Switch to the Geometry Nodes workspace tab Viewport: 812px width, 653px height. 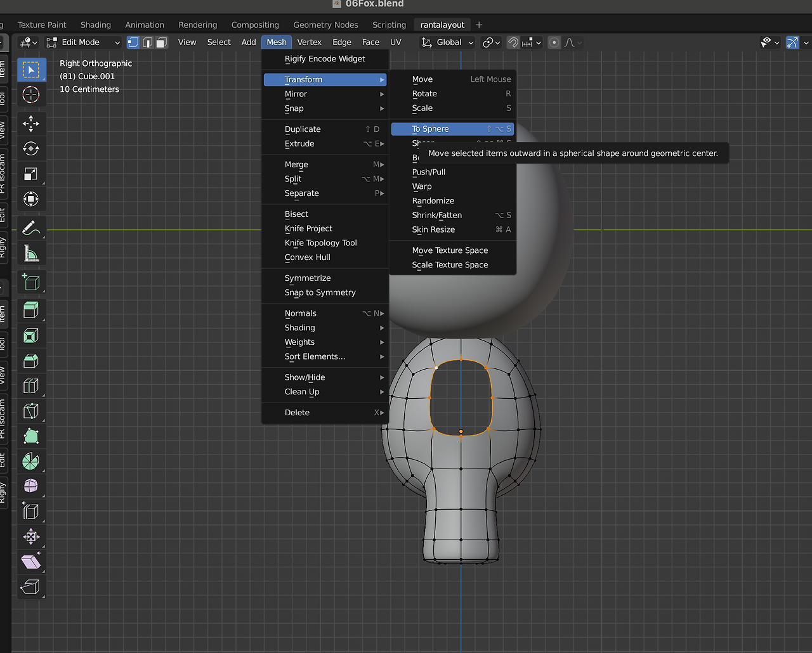325,25
